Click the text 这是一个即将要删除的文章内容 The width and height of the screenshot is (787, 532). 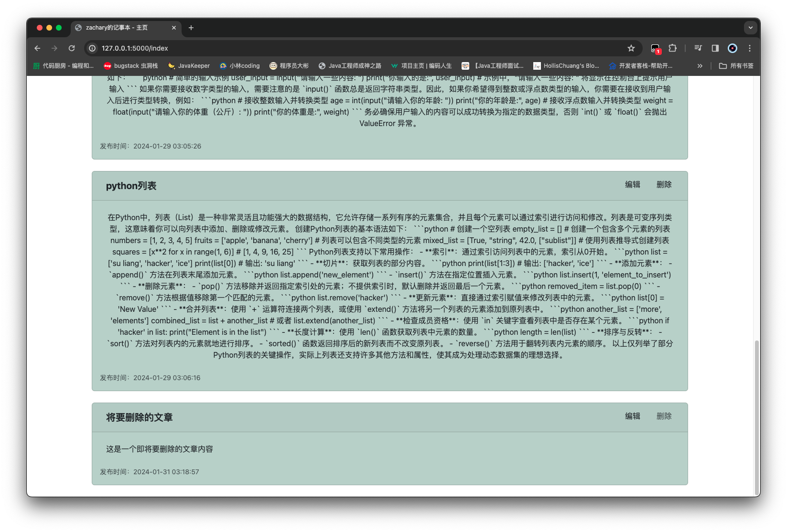click(x=160, y=449)
